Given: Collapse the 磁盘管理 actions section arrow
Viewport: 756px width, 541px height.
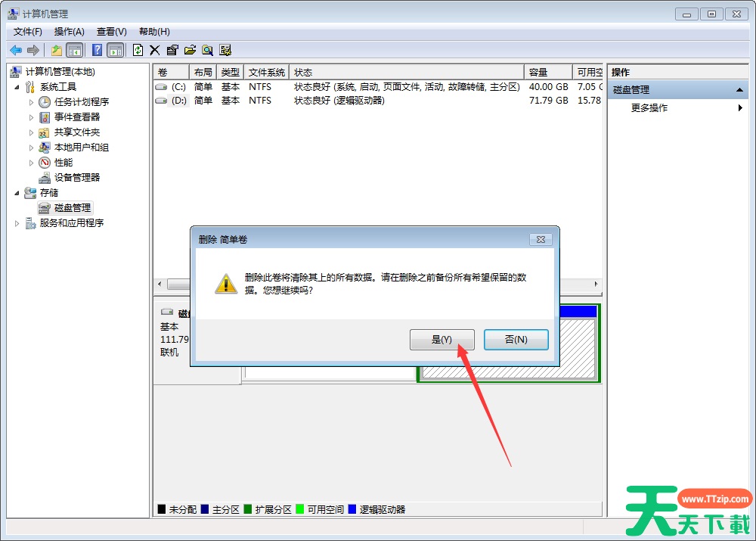Looking at the screenshot, I should (x=739, y=90).
